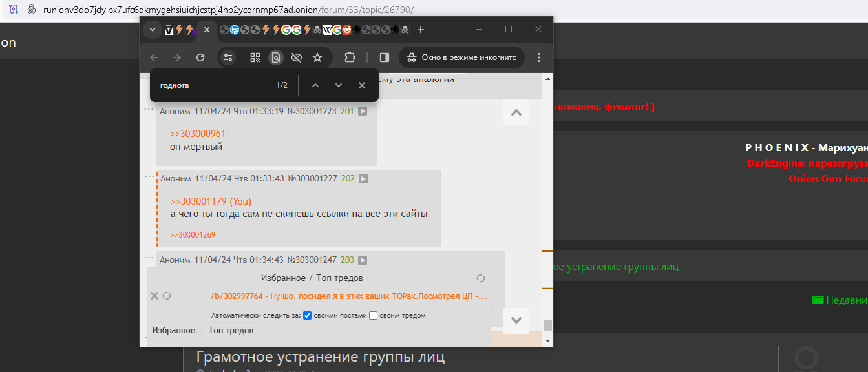
Task: Click the '1/2' match counter text
Action: [282, 85]
